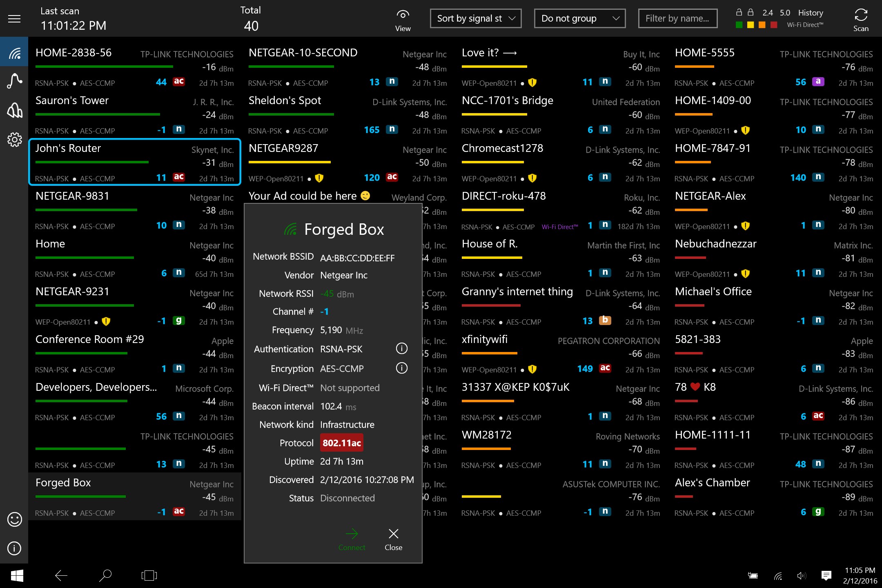Click the green signal color swatch

739,25
